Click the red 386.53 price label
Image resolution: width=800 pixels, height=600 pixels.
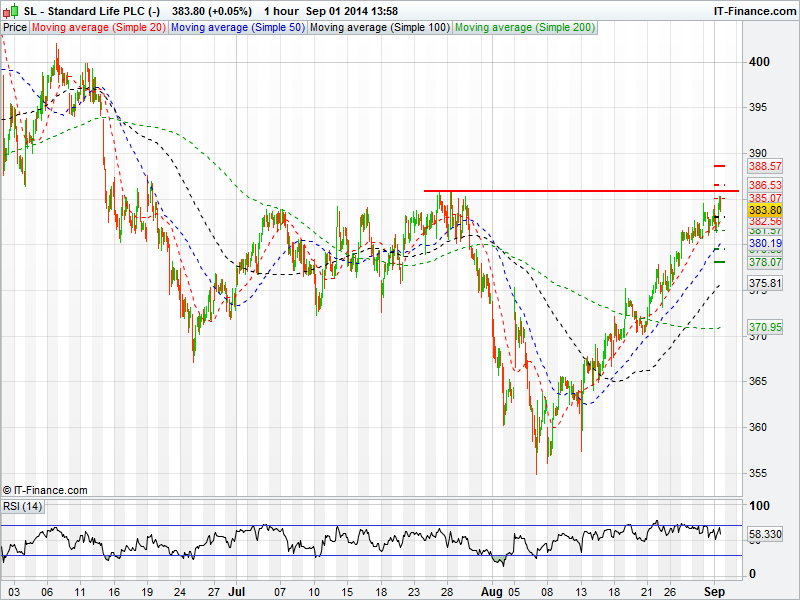[764, 186]
